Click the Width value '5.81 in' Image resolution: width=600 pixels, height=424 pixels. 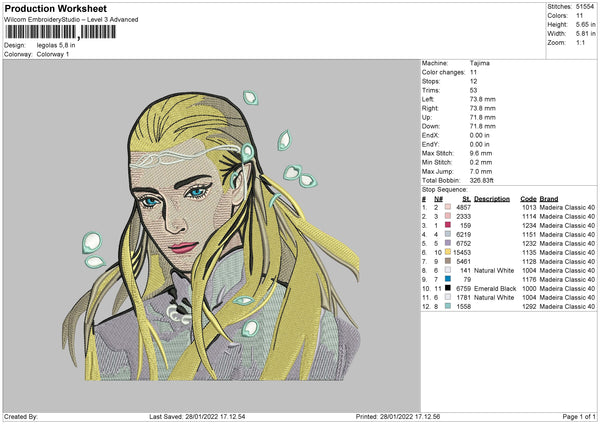click(585, 34)
